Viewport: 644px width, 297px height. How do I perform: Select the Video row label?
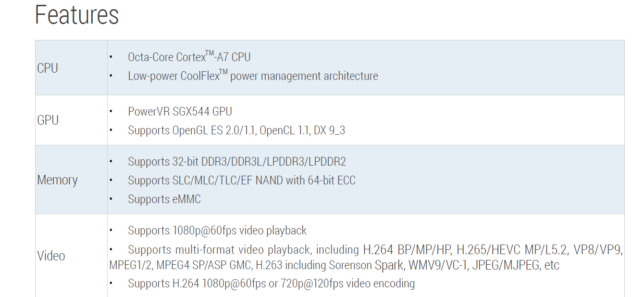coord(51,256)
